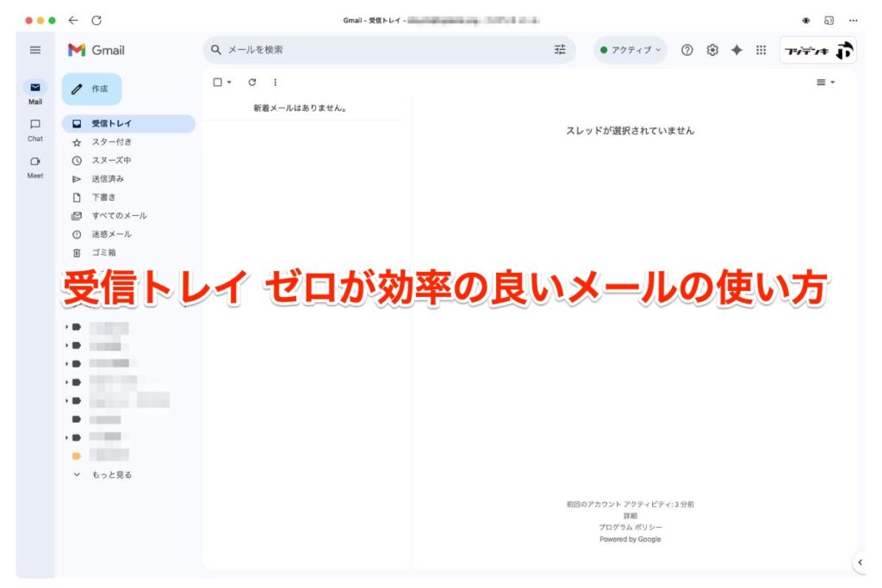Click the account logo at top right

[x=818, y=51]
